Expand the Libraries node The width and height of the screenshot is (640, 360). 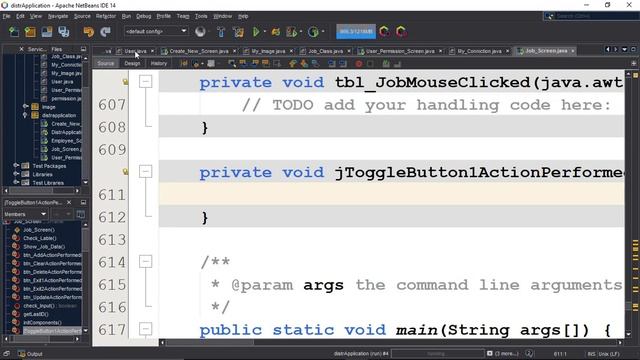pyautogui.click(x=16, y=174)
